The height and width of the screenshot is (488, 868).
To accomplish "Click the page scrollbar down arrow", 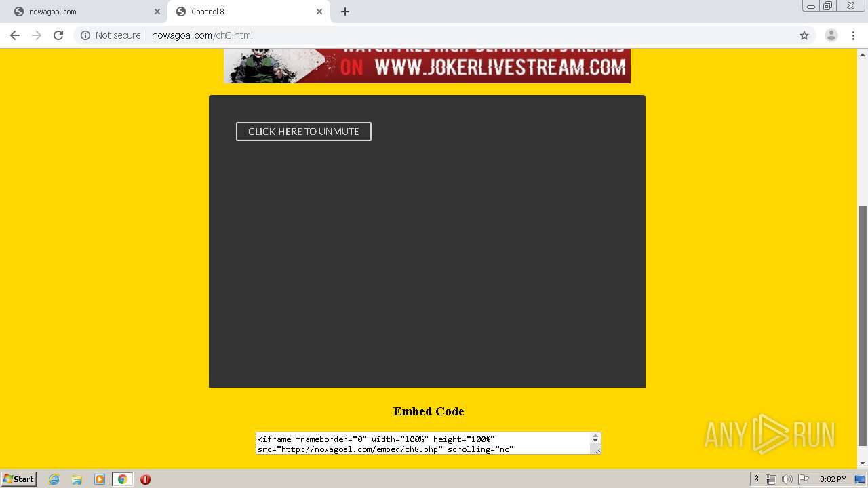I will [x=863, y=464].
